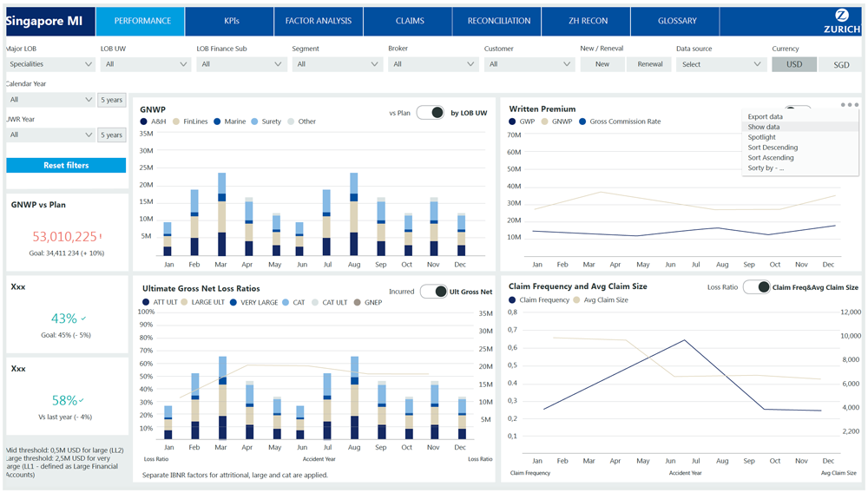Click the Avg Claim Size legend dot
This screenshot has width=868, height=493.
point(577,300)
